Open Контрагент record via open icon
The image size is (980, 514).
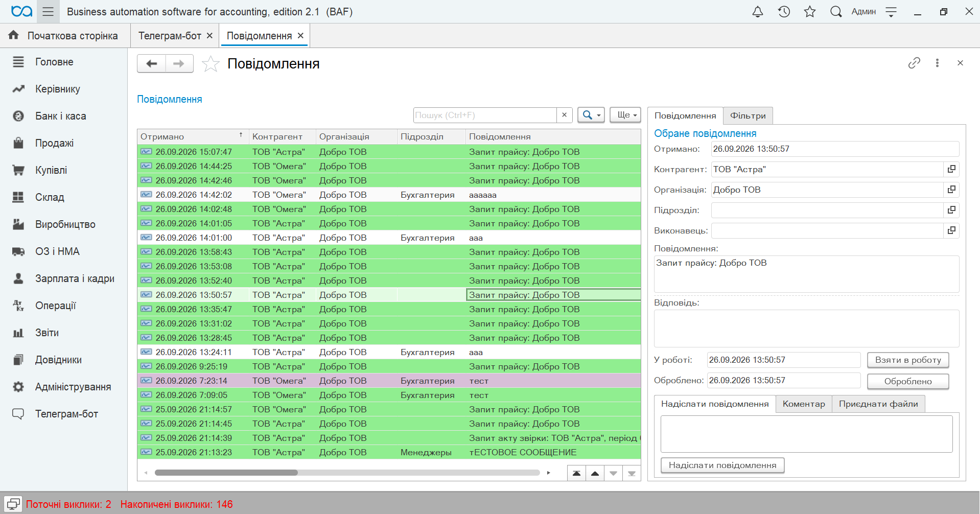951,169
